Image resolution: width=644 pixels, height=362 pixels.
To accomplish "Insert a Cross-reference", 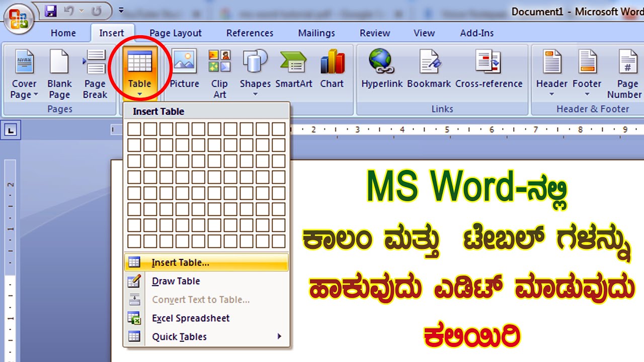I will tap(489, 69).
